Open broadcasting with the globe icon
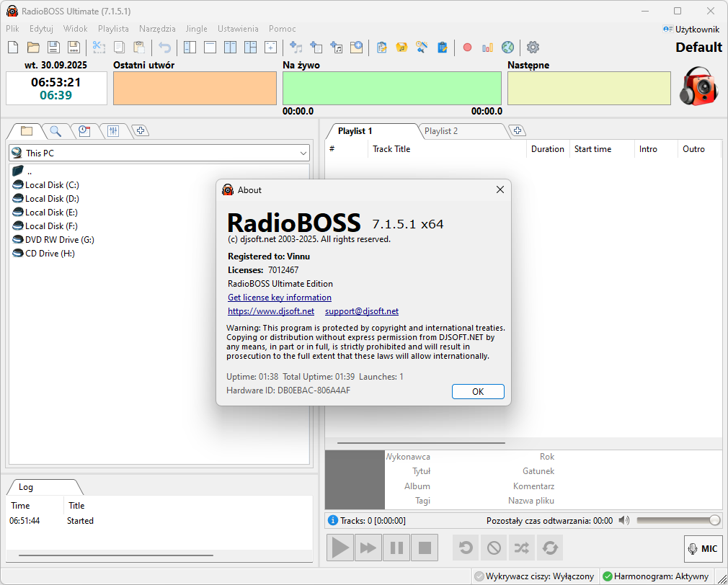This screenshot has height=585, width=728. click(x=508, y=48)
